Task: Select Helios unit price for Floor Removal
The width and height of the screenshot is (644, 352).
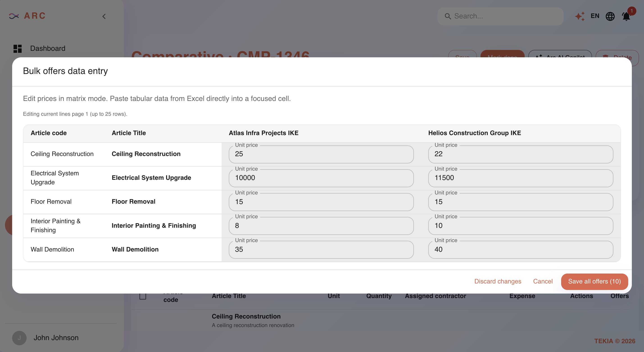Action: 521,202
